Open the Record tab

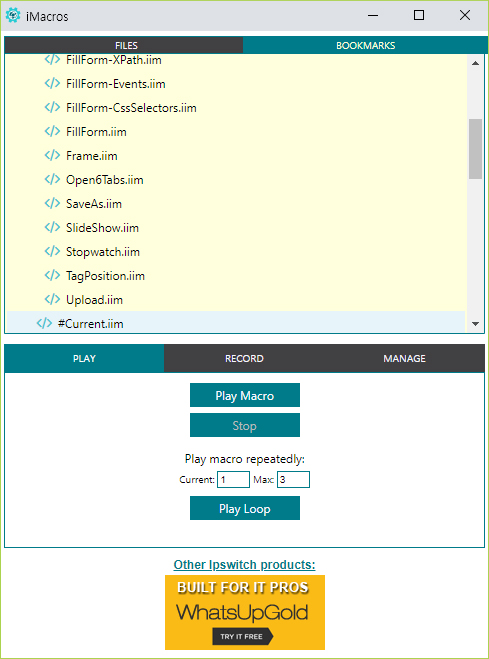(244, 358)
